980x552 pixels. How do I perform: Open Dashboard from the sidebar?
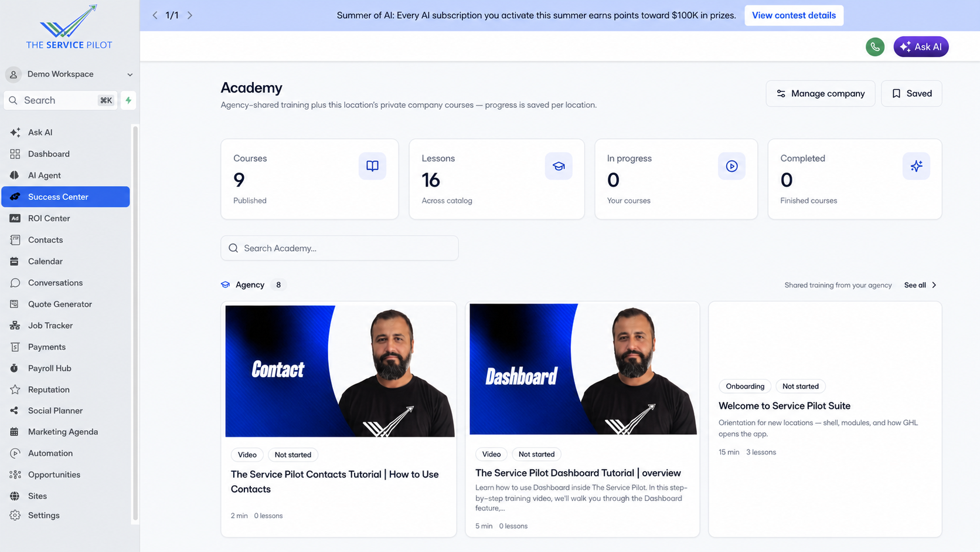point(66,154)
